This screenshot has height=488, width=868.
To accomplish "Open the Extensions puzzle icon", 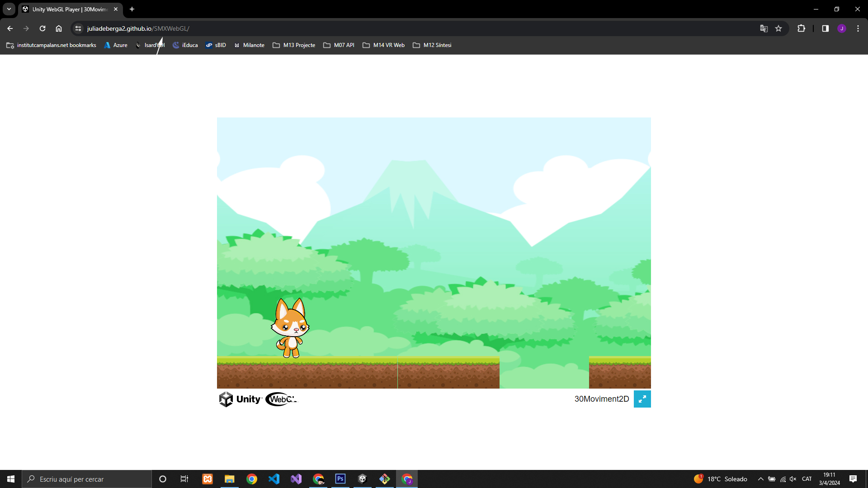I will [801, 28].
